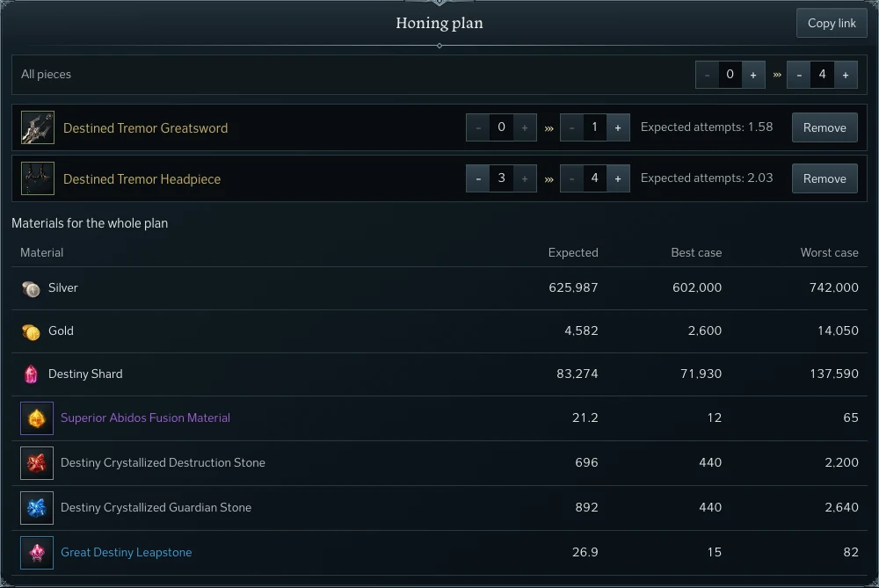Increase Greatsword target honing level
879x588 pixels.
(x=618, y=127)
